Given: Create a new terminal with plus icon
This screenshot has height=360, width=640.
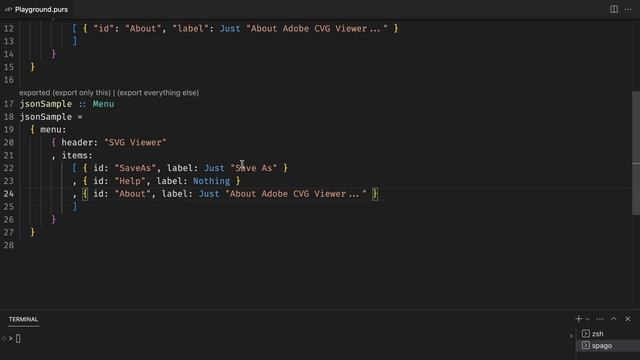Looking at the screenshot, I should [x=578, y=319].
